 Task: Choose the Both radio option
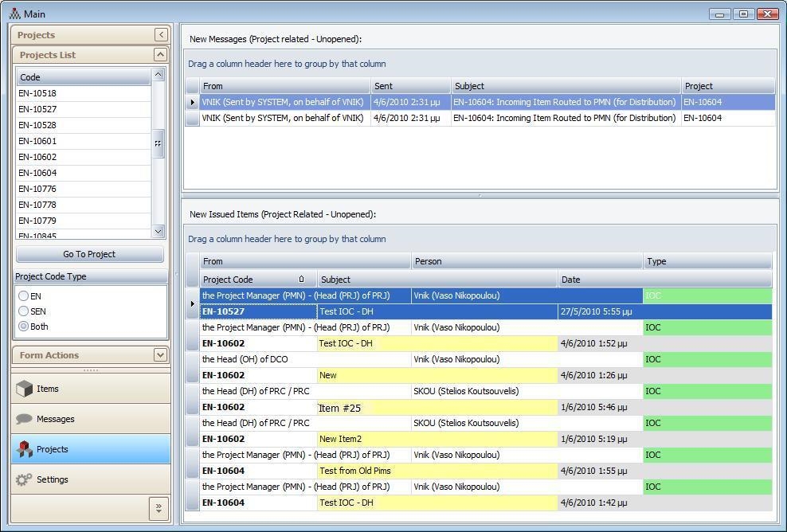tap(24, 326)
